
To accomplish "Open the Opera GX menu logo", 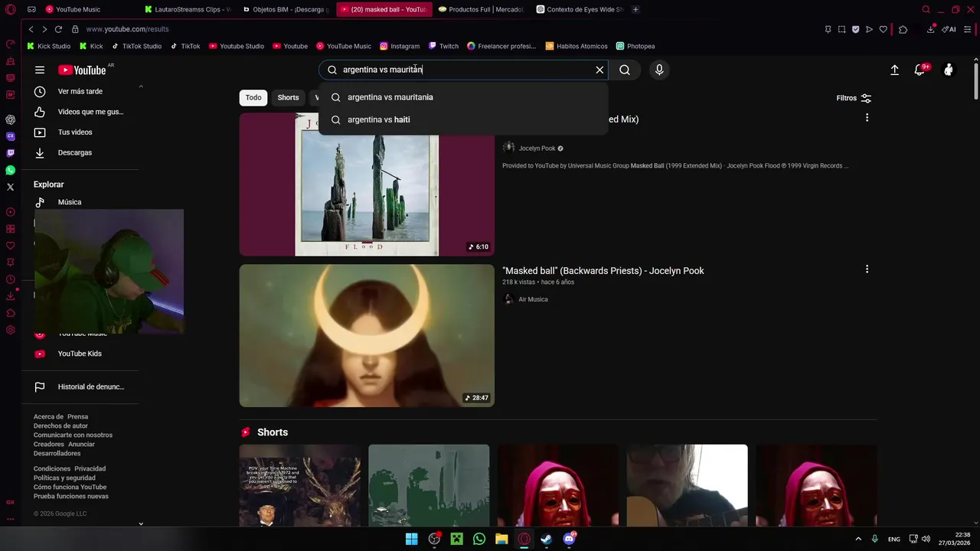I will click(x=11, y=9).
